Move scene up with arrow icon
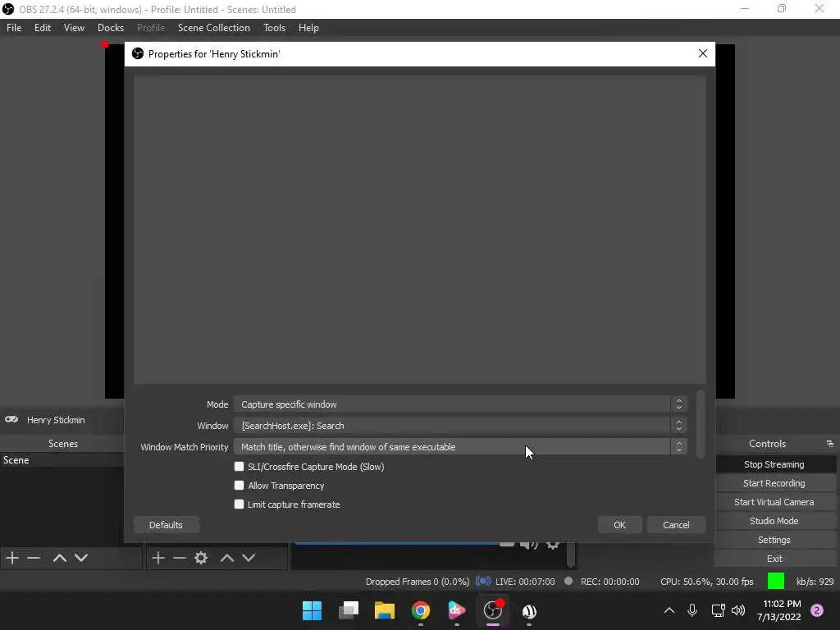The image size is (840, 630). [59, 558]
